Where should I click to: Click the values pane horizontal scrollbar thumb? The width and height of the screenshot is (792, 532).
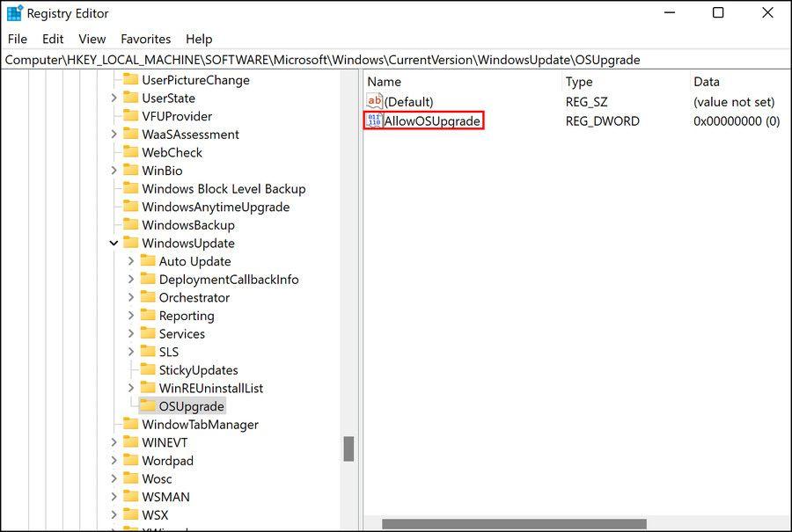coord(514,524)
